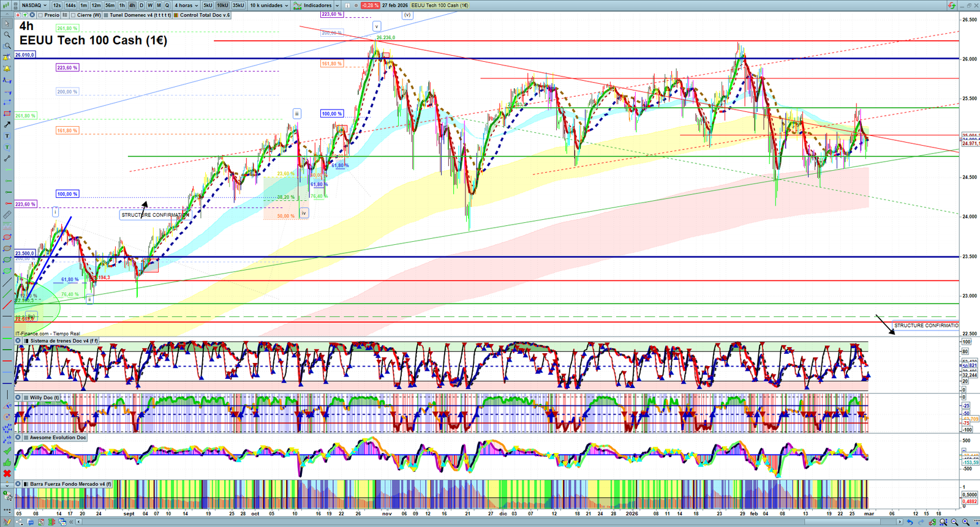Create a price alert with bell icon
980x527 pixels.
7,69
